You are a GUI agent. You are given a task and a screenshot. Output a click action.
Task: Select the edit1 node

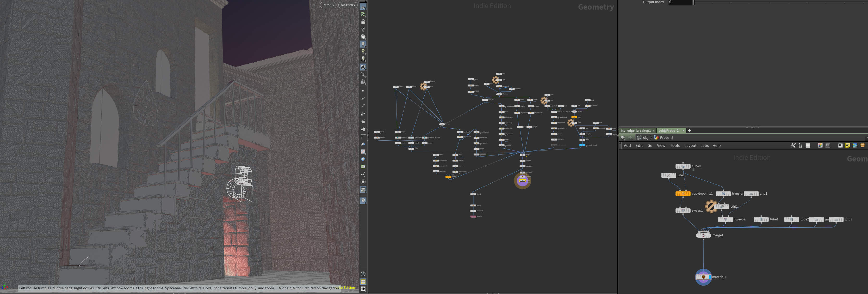click(721, 206)
